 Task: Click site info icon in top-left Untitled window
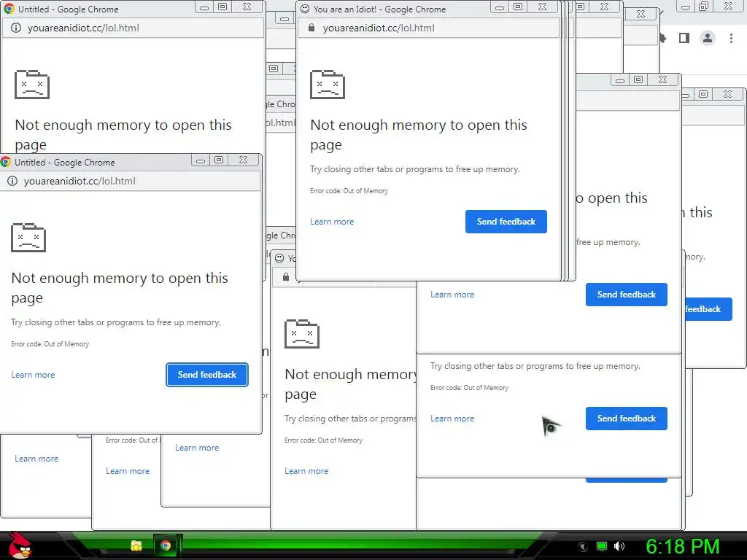pyautogui.click(x=16, y=28)
